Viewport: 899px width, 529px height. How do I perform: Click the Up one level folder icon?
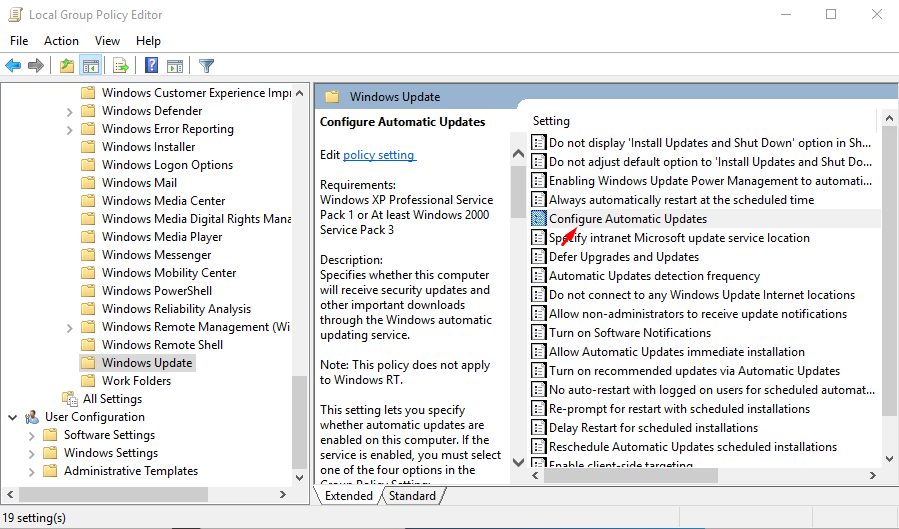(67, 65)
